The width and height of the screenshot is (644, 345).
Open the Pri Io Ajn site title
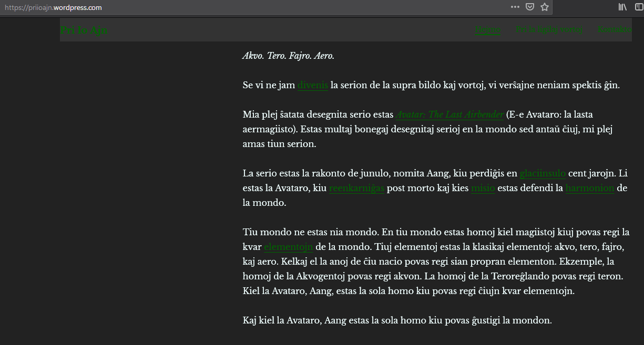click(84, 30)
